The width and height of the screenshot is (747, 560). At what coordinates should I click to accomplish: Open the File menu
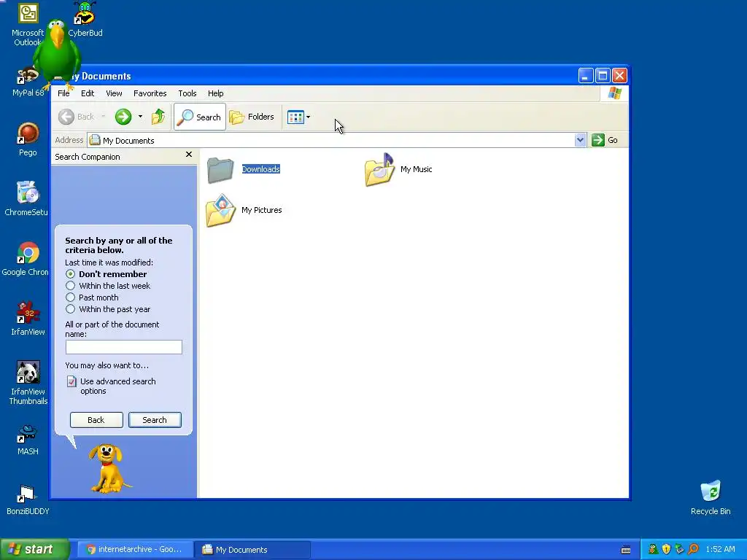coord(63,93)
